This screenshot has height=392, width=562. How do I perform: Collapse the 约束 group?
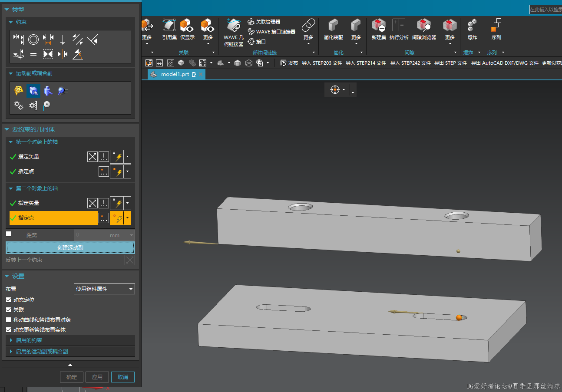click(x=11, y=22)
